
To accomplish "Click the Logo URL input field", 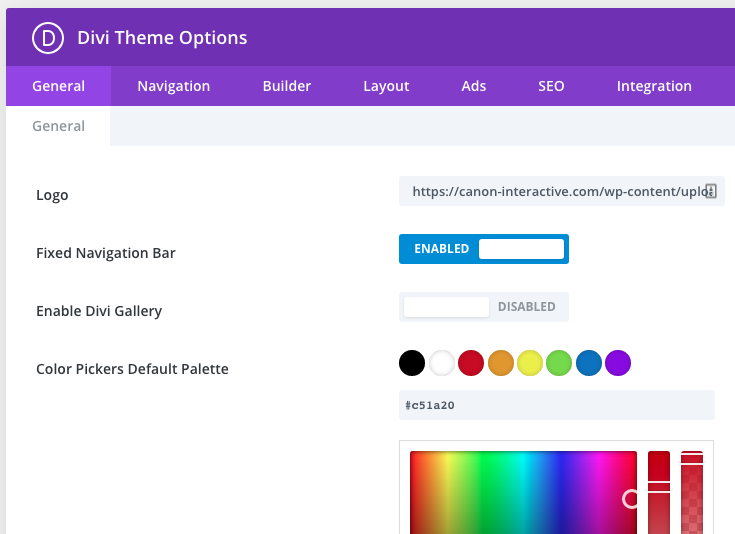I will [x=562, y=191].
